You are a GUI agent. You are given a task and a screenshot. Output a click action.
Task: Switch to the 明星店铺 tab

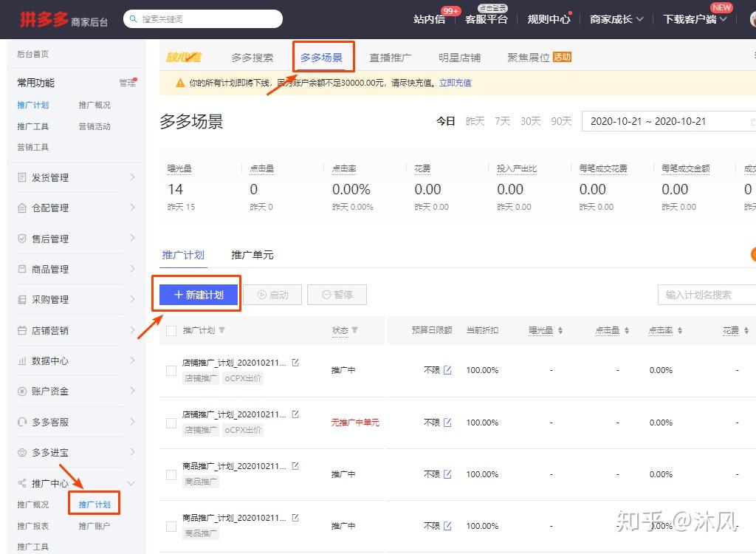(x=459, y=58)
